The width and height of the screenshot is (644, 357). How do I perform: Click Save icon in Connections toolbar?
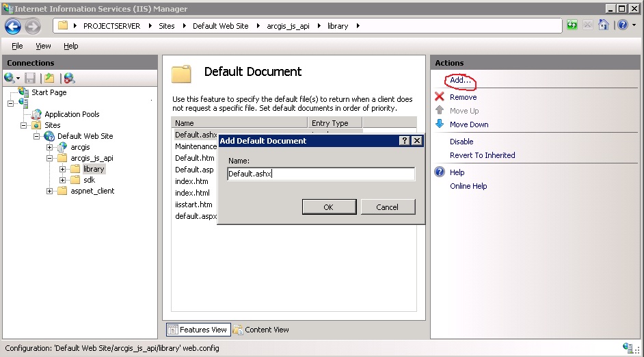pos(30,78)
